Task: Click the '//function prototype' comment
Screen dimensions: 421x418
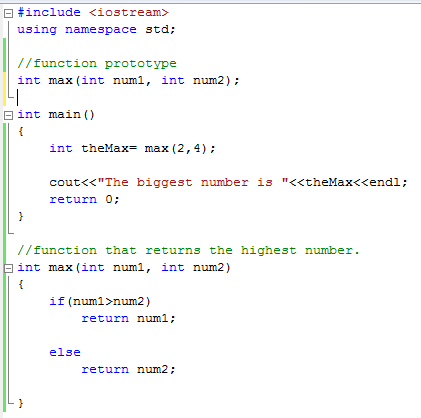Action: pyautogui.click(x=97, y=63)
